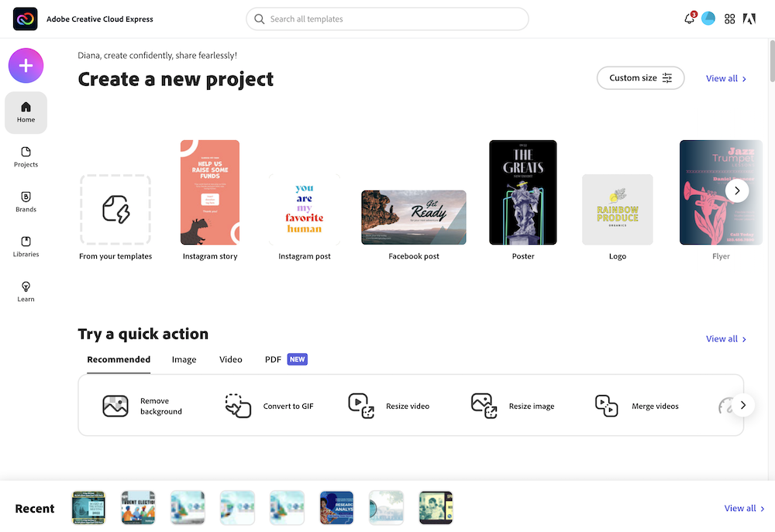Viewport: 775px width, 532px height.
Task: Pick the Instagram story template thumbnail
Action: (210, 193)
